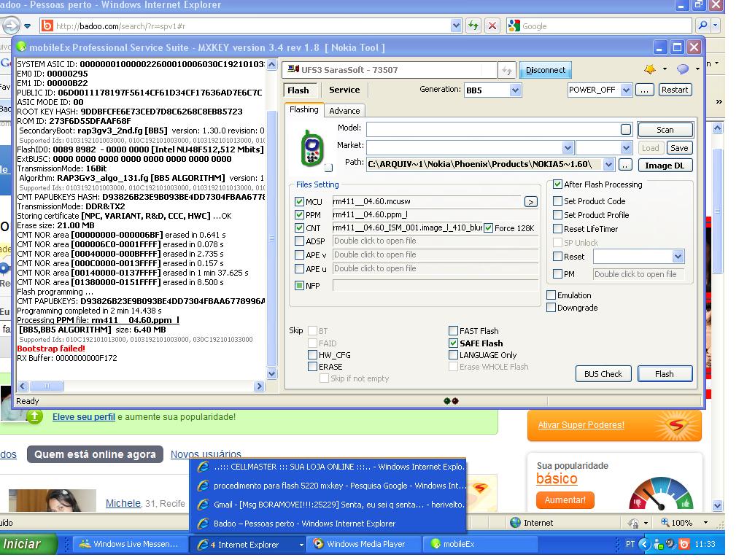Image resolution: width=747 pixels, height=560 pixels.
Task: Click the Restart button
Action: click(675, 90)
